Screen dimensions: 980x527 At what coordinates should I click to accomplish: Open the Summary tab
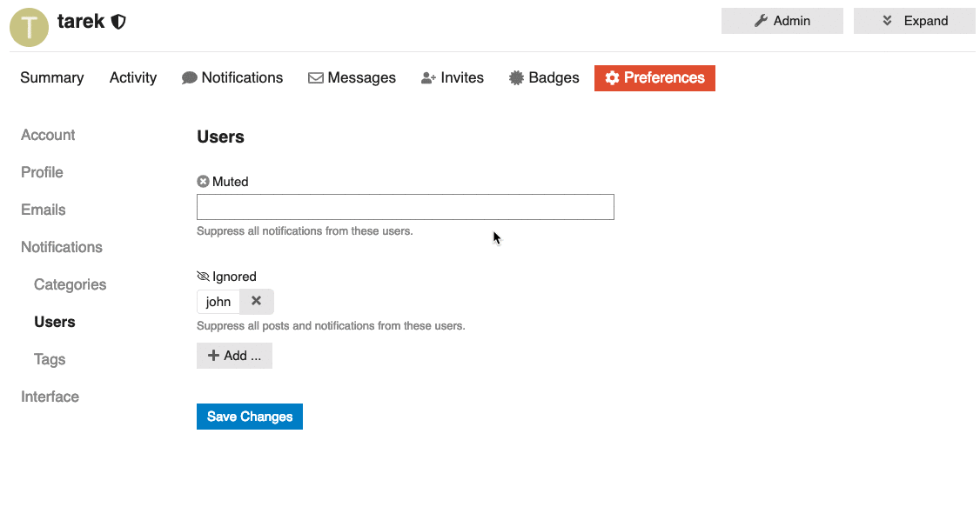pyautogui.click(x=52, y=77)
